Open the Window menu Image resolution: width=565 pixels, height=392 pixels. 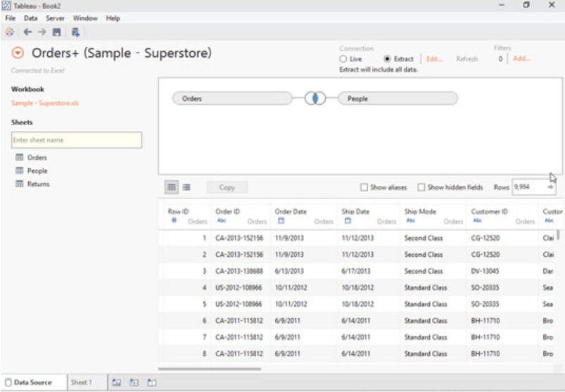[x=85, y=18]
